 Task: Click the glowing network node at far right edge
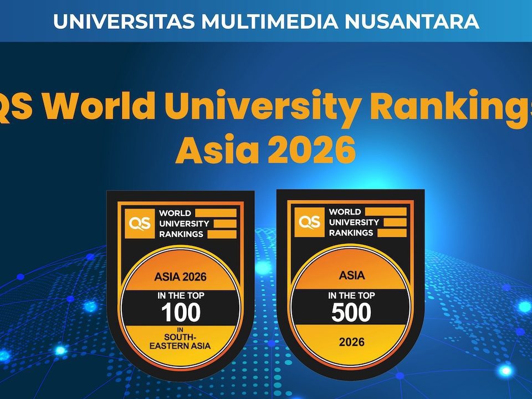tap(524, 306)
